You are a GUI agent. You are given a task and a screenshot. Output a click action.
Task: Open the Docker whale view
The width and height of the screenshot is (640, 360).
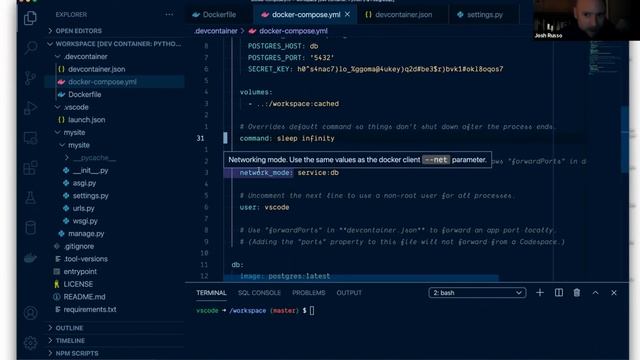tap(30, 258)
